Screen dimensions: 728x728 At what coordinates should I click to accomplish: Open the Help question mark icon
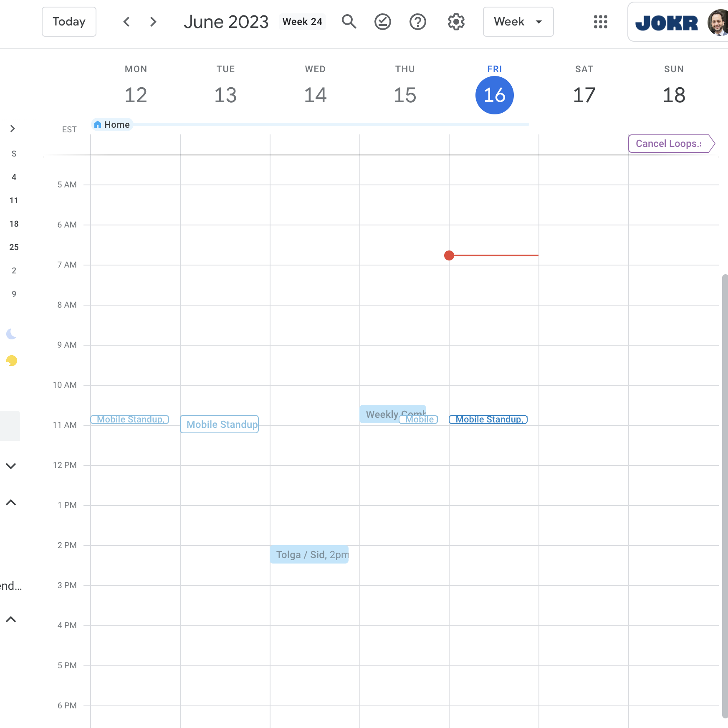pyautogui.click(x=417, y=22)
